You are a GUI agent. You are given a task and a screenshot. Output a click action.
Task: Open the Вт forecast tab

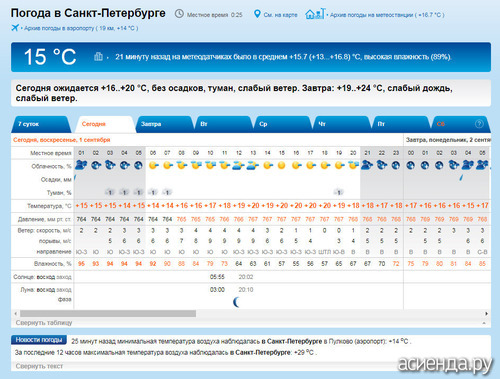point(223,124)
